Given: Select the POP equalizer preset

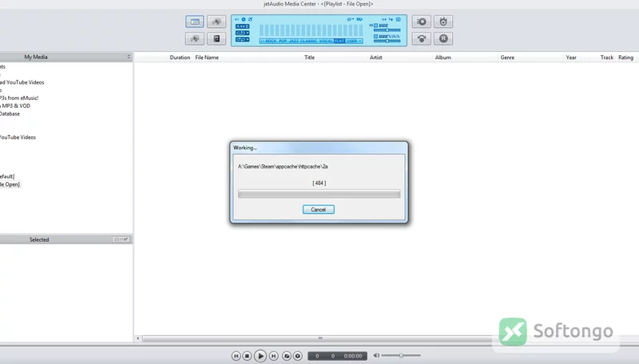Looking at the screenshot, I should point(283,42).
